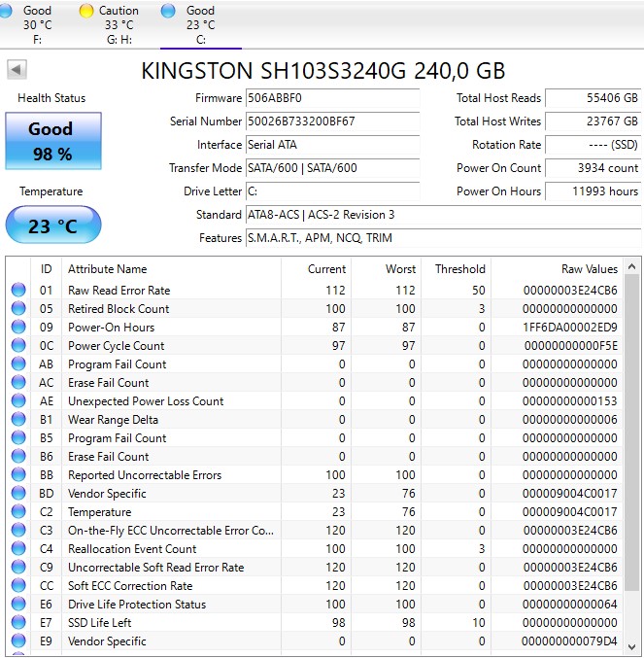Select the Retired Block Count row
This screenshot has width=644, height=658.
pyautogui.click(x=119, y=309)
